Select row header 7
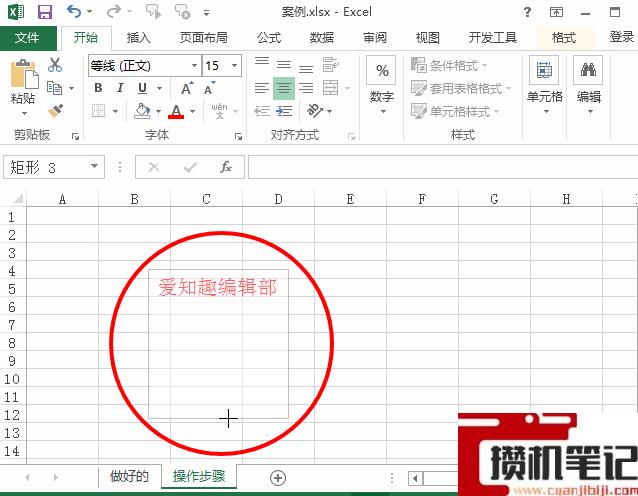Viewport: 638px width, 496px height. click(12, 325)
